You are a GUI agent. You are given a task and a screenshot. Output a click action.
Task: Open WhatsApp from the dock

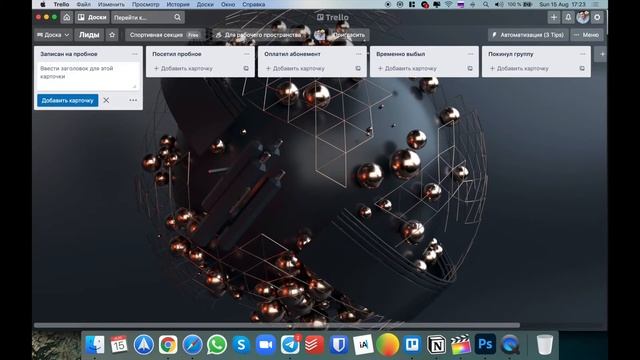(217, 344)
